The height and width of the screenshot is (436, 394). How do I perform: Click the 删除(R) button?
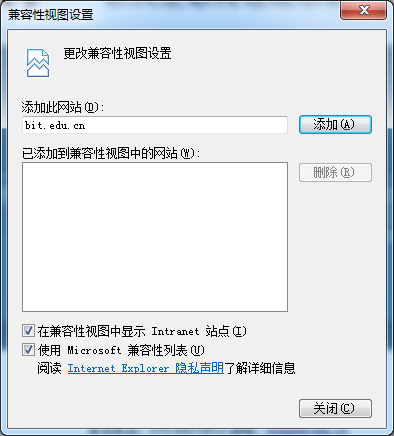tap(335, 172)
